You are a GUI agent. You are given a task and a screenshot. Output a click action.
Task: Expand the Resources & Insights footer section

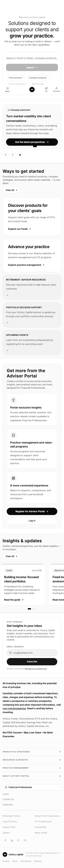pos(32,759)
